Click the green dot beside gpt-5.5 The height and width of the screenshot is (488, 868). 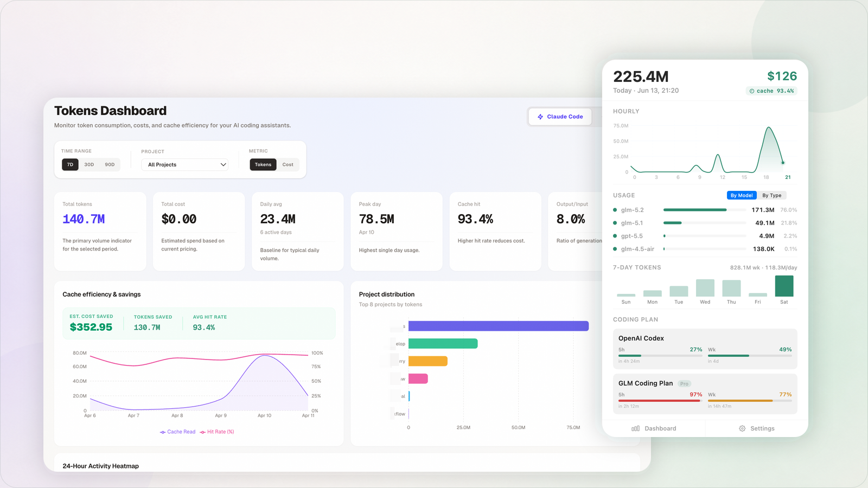click(x=615, y=236)
